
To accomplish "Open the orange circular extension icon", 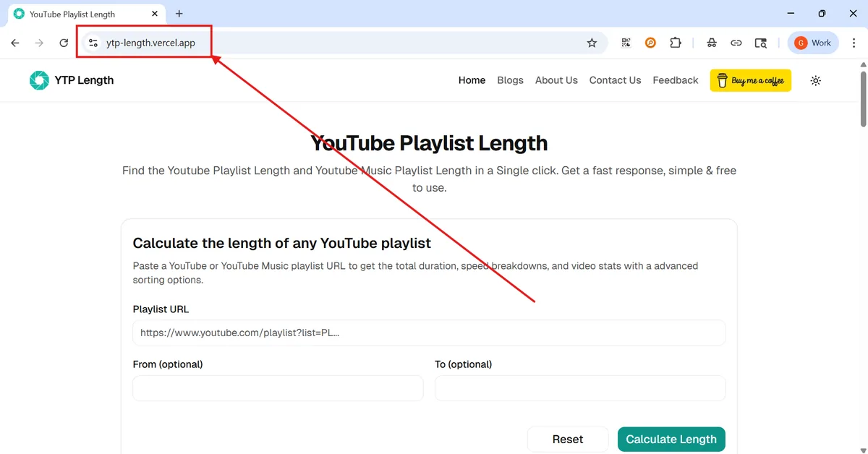I will point(650,43).
